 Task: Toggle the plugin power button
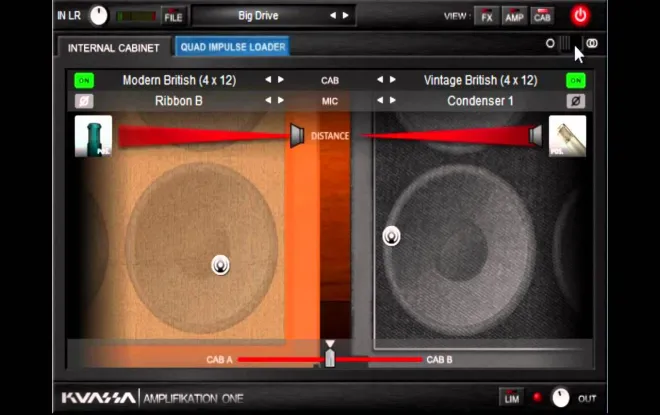pos(580,16)
